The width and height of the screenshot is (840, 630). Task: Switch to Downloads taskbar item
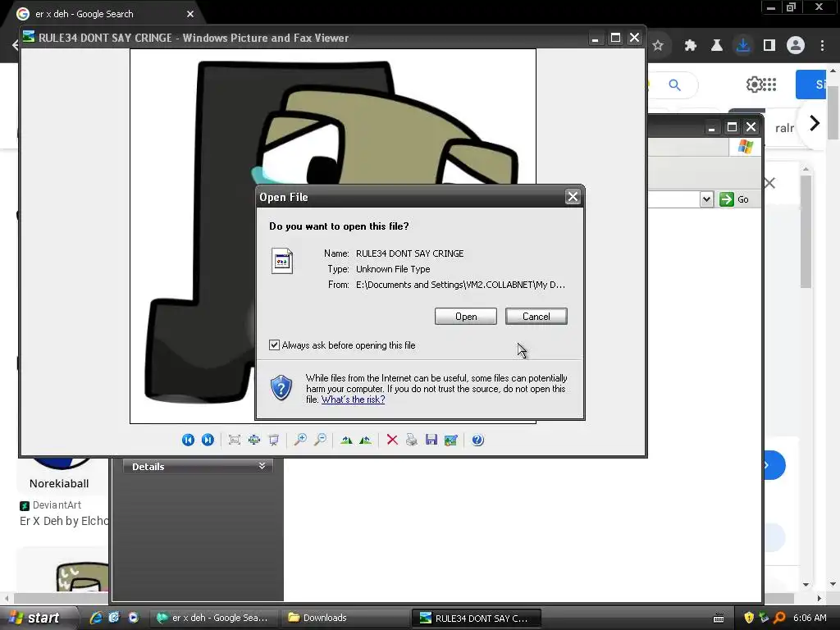click(345, 618)
